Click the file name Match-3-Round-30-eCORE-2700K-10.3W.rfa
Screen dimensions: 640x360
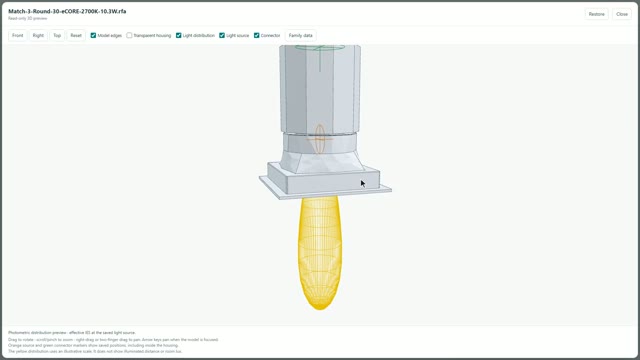pos(67,11)
